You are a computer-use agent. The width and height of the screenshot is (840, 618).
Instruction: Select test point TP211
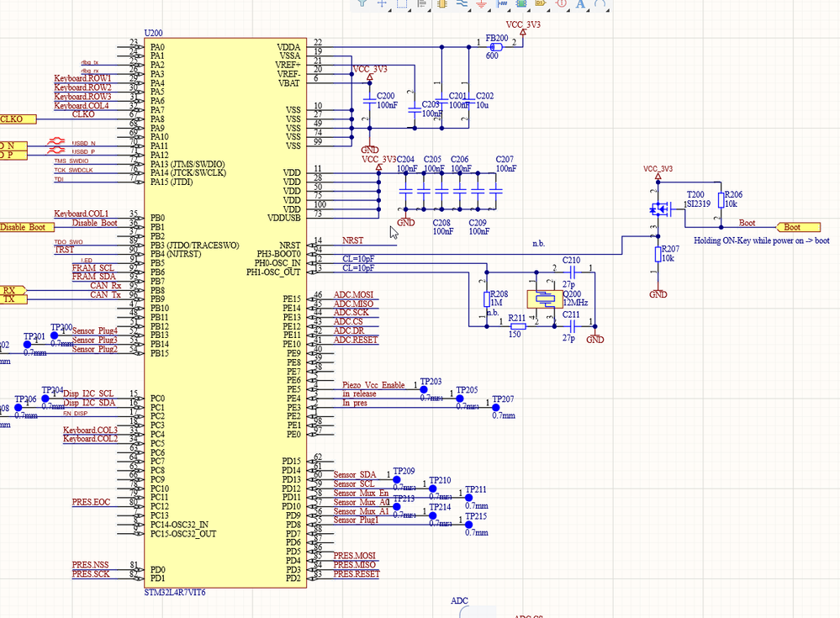468,498
